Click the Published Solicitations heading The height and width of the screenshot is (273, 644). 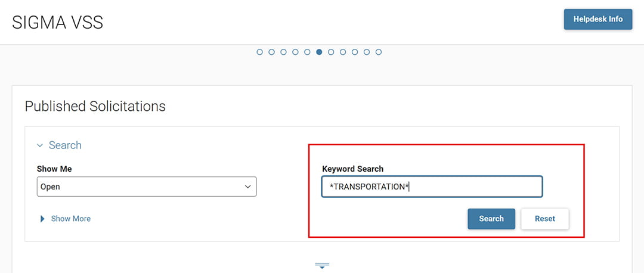pos(95,106)
